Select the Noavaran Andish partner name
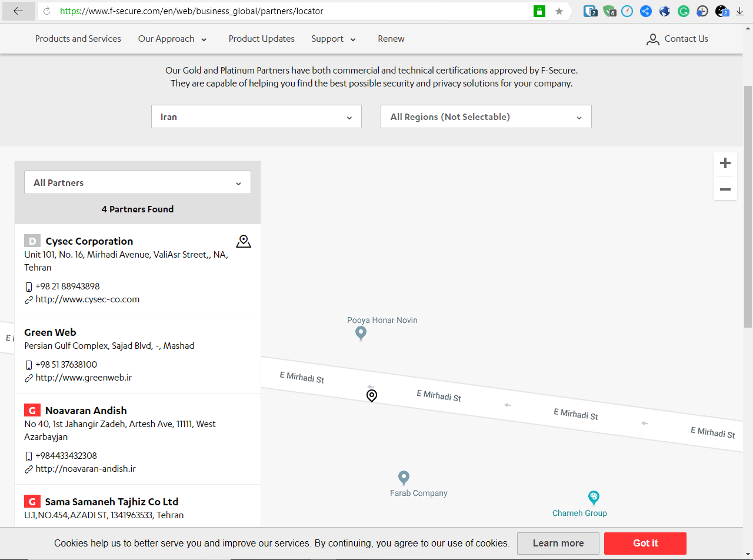This screenshot has height=560, width=753. click(86, 411)
